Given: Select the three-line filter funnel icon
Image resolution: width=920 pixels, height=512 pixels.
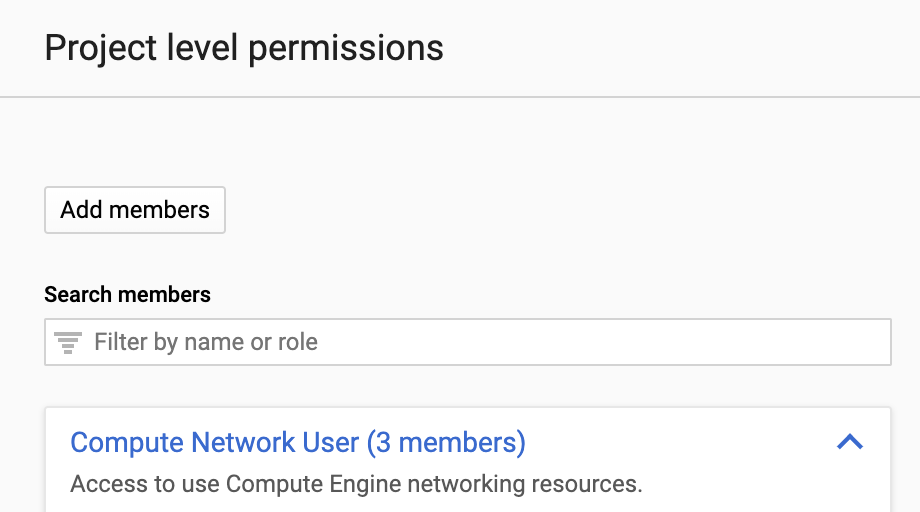Looking at the screenshot, I should click(68, 343).
